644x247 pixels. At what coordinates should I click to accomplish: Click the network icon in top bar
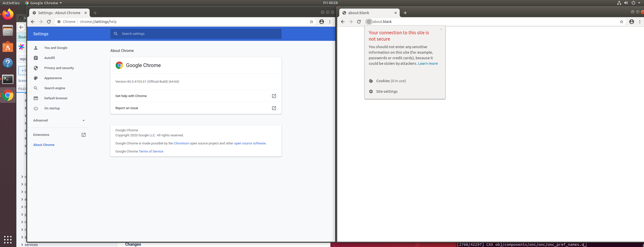[619, 3]
